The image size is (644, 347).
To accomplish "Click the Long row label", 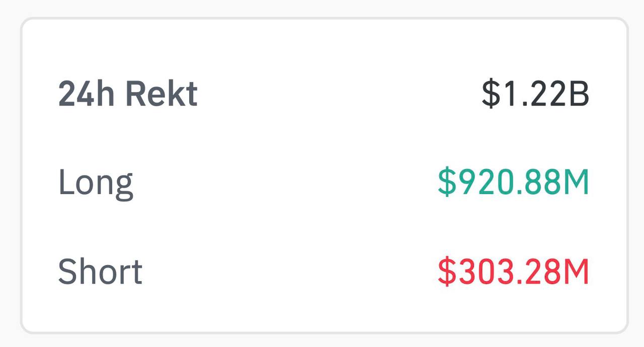I will 96,183.
